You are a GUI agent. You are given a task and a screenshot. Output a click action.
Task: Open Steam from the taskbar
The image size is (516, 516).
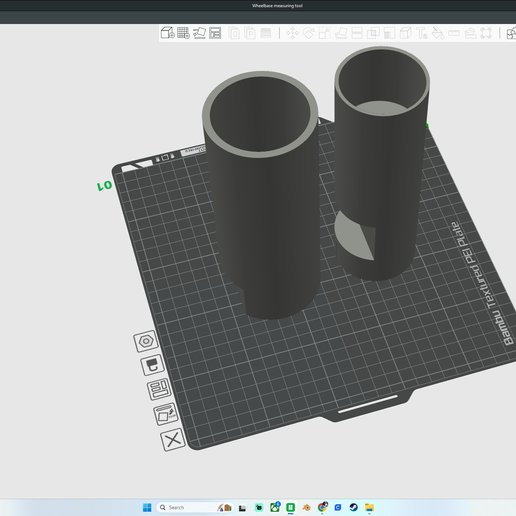(353, 507)
